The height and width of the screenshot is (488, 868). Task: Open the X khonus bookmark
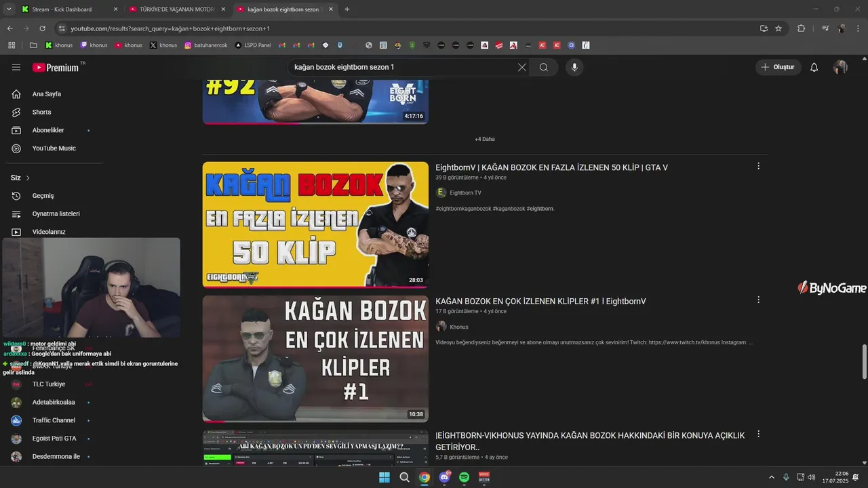163,45
